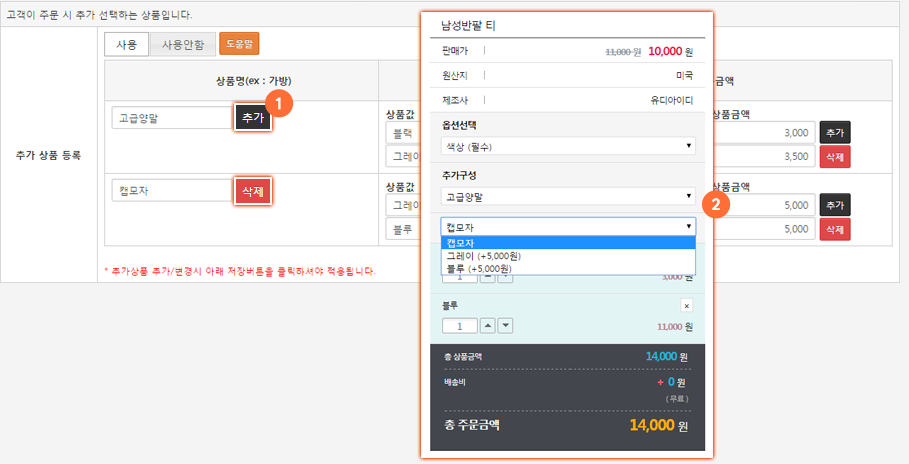This screenshot has width=909, height=464.
Task: Focus the 3,500 price input field
Action: [x=763, y=157]
